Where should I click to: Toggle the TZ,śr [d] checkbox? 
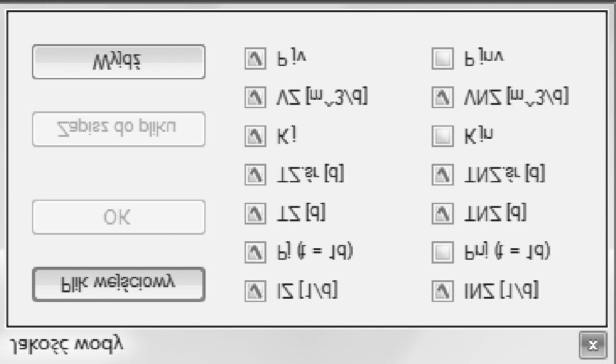coord(254,173)
